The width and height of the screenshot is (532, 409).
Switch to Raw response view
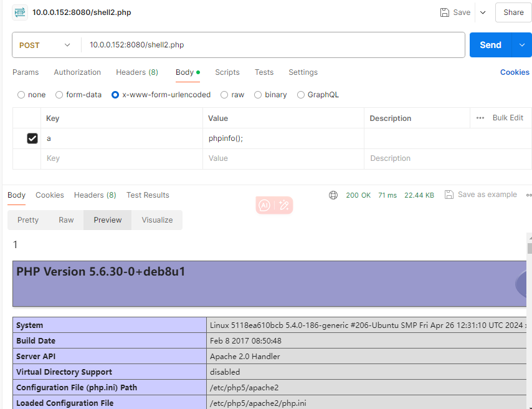(66, 220)
